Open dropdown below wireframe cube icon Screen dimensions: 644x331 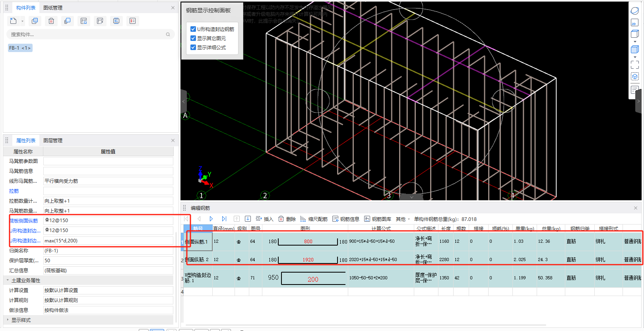coord(635,42)
